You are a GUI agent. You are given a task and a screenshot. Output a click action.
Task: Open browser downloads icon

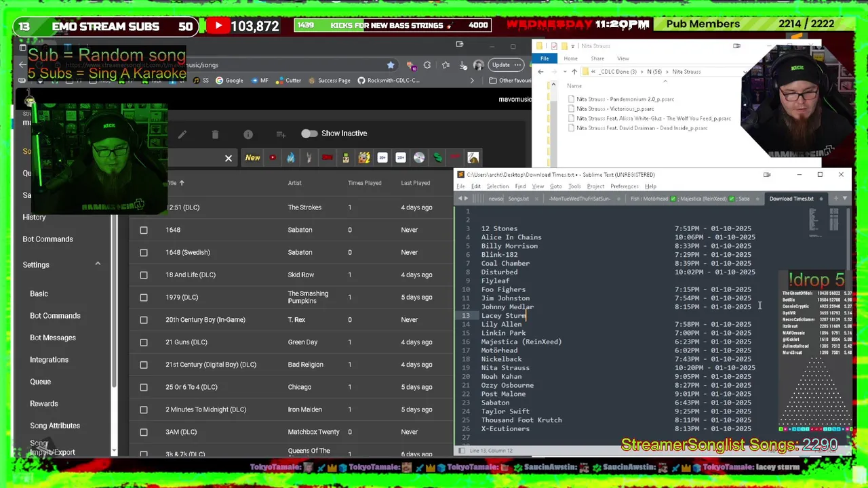(464, 65)
